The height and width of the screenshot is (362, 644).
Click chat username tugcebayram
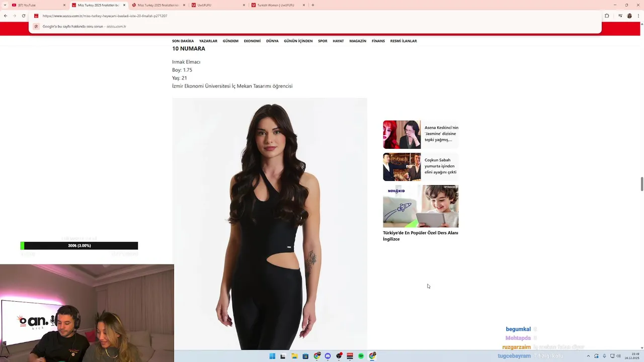point(514,356)
